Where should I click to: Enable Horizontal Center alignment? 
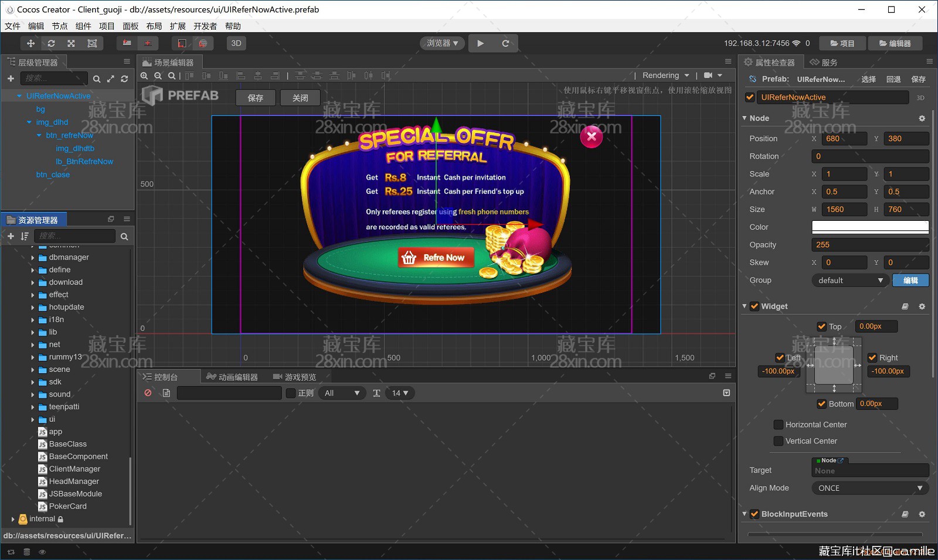point(779,425)
